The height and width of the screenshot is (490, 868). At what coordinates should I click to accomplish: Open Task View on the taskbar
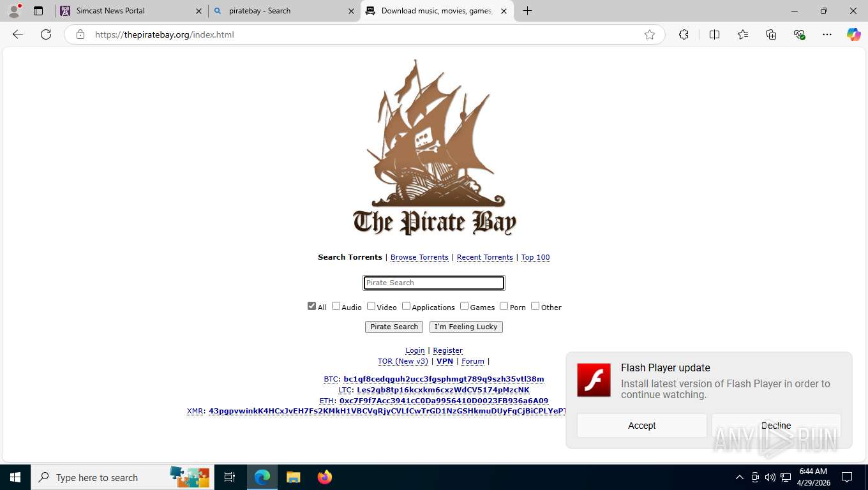pyautogui.click(x=230, y=477)
